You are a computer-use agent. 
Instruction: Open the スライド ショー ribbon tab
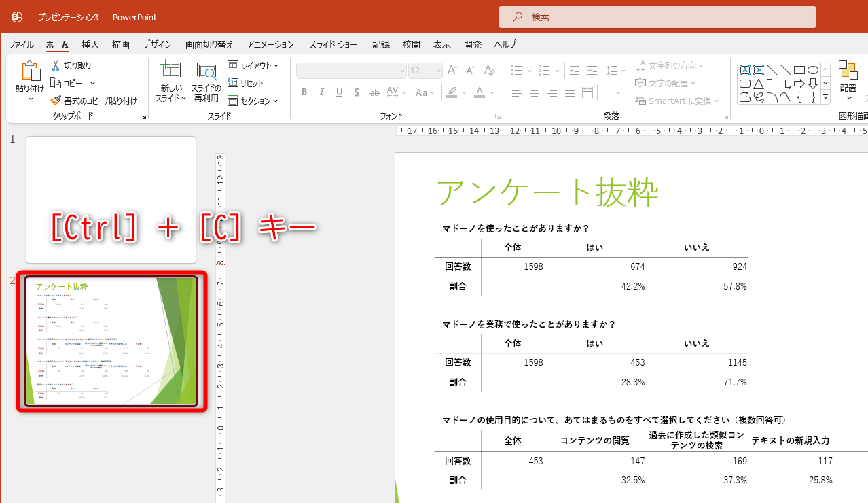pos(333,44)
